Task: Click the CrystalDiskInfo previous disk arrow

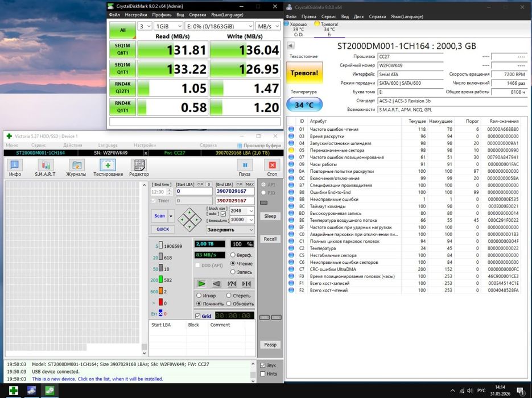Action: [290, 45]
